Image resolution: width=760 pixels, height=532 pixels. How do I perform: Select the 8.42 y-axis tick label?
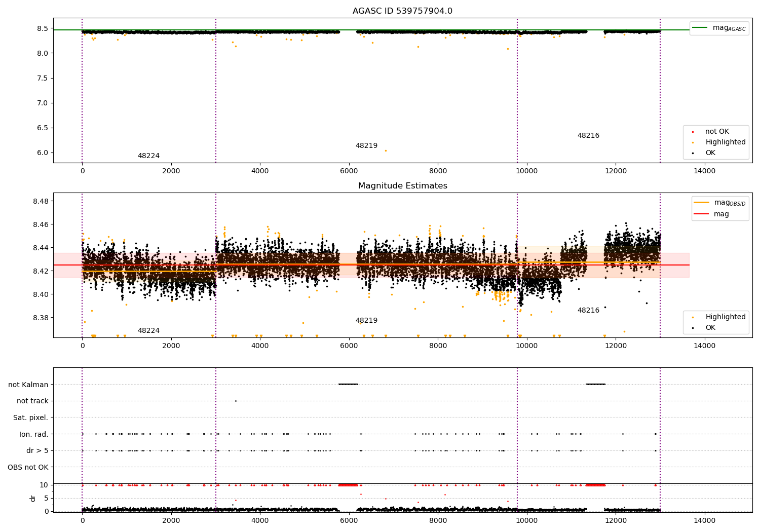(41, 271)
